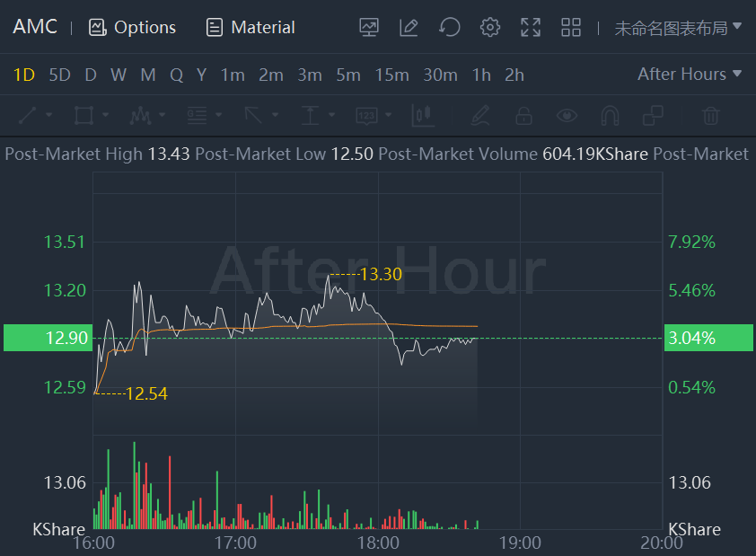Open the After Hours session dropdown
Screen dimensions: 756x556
click(x=690, y=75)
